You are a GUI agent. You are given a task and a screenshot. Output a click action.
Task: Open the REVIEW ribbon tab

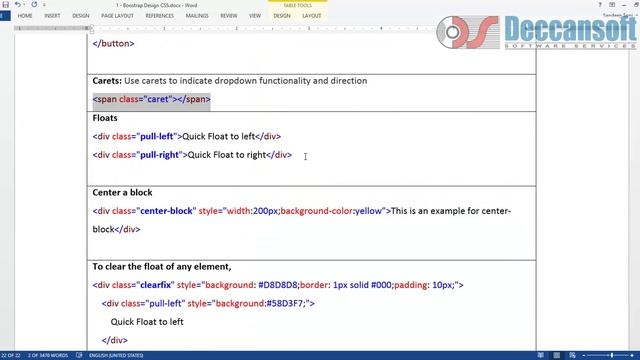pos(229,16)
